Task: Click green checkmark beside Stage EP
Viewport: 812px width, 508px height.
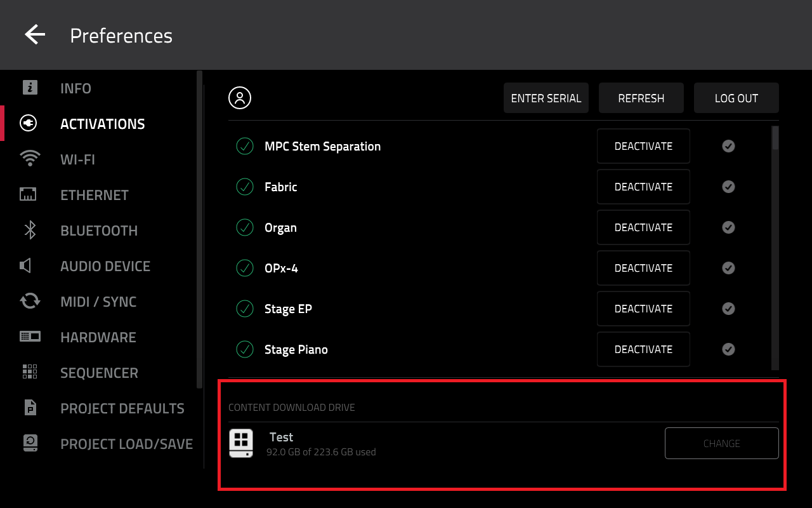Action: coord(245,309)
